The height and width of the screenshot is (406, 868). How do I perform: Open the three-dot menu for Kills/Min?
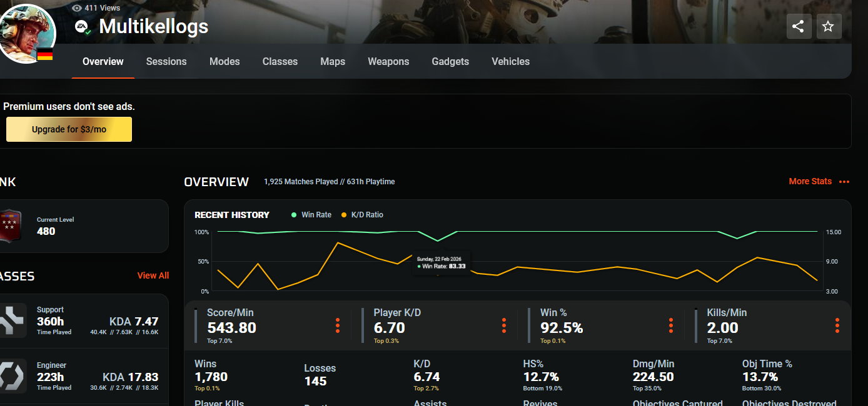tap(837, 325)
